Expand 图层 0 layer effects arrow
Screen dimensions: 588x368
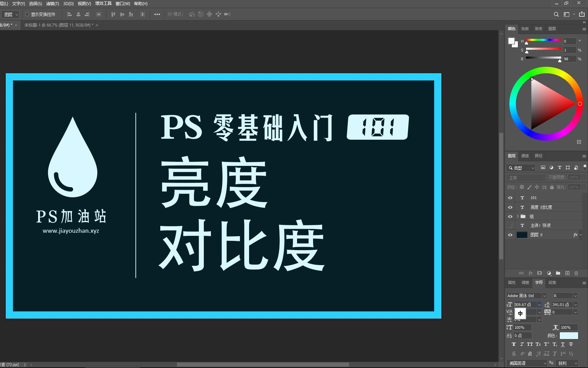[x=581, y=235]
